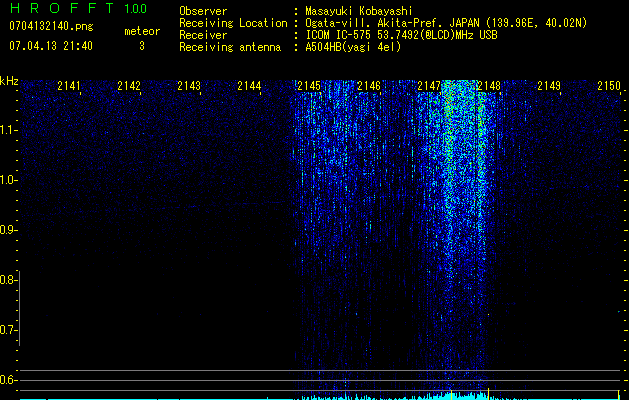
Task: Click time marker 2144 on the time axis
Action: click(249, 86)
